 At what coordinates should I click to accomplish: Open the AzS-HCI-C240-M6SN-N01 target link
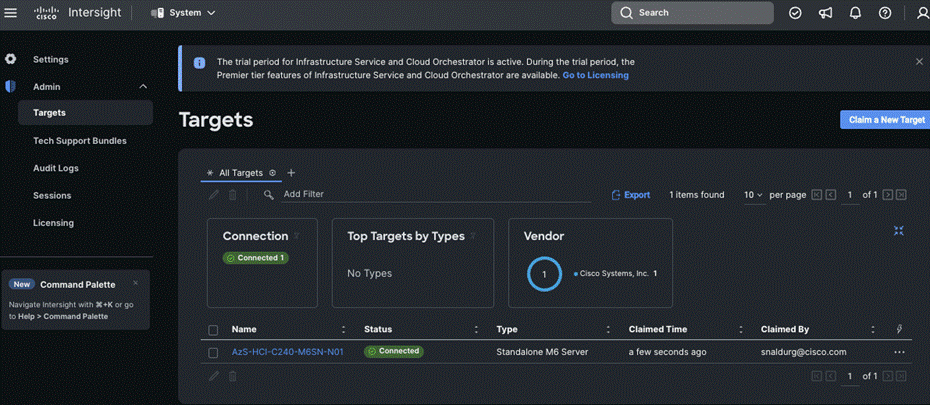[x=288, y=352]
